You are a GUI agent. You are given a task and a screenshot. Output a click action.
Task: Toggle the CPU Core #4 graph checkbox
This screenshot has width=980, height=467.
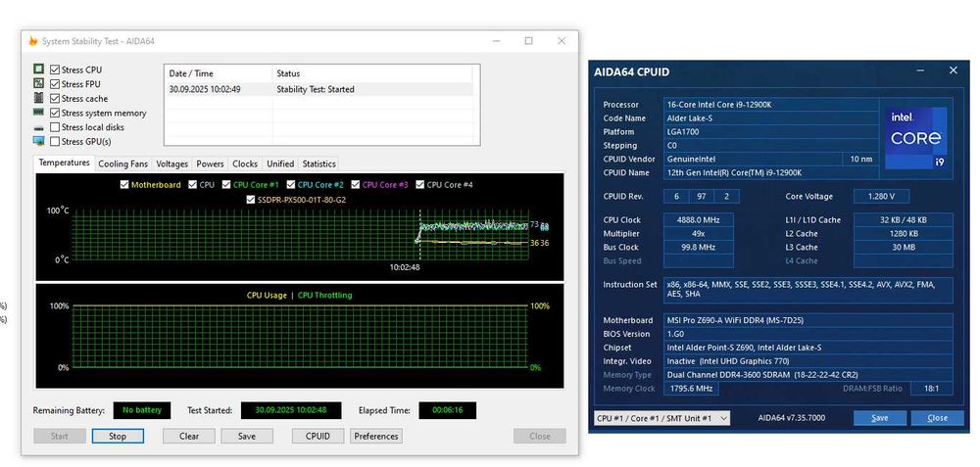tap(420, 185)
